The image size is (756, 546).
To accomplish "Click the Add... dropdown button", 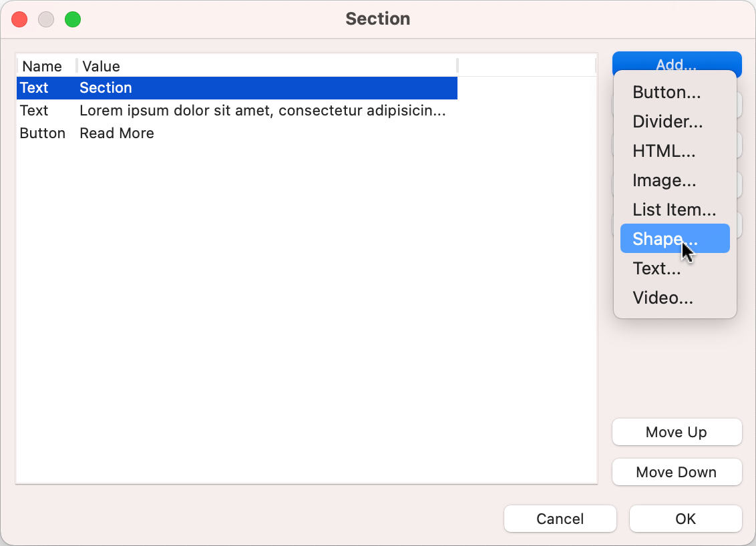I will (x=677, y=61).
